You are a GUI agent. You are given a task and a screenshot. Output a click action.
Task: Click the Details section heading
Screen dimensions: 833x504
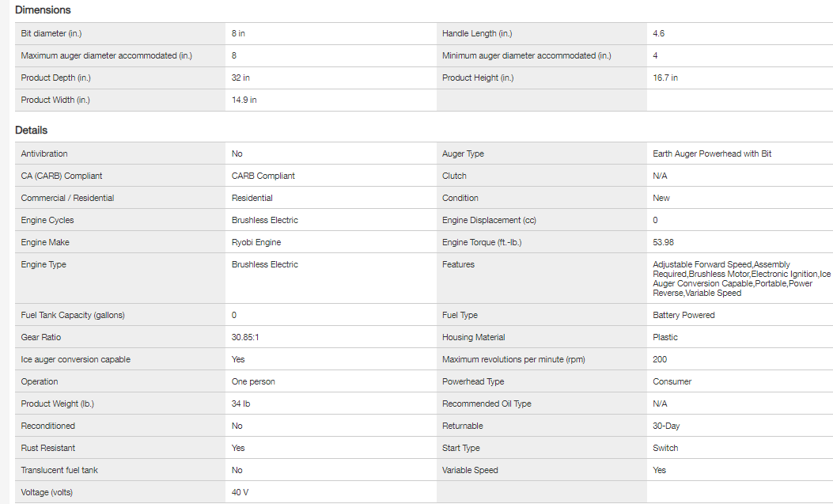(32, 131)
